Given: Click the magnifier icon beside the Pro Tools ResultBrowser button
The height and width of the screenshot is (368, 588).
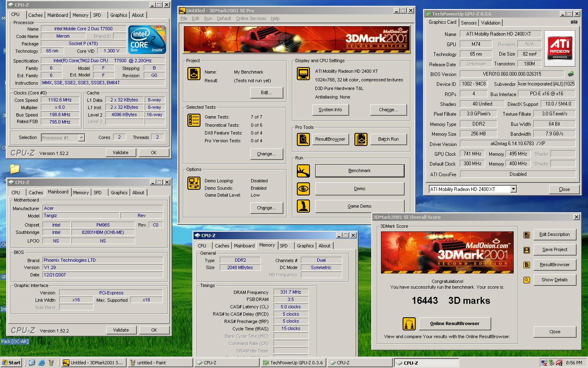Looking at the screenshot, I should (303, 139).
